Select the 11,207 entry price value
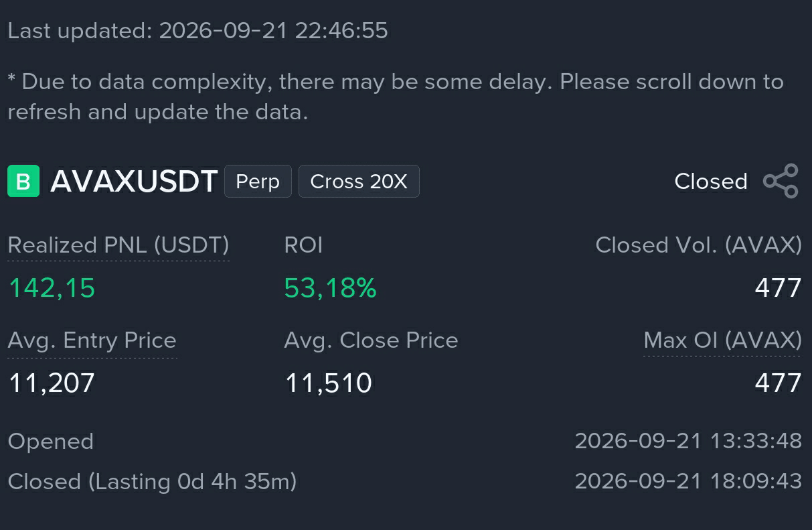The height and width of the screenshot is (530, 812). click(52, 383)
